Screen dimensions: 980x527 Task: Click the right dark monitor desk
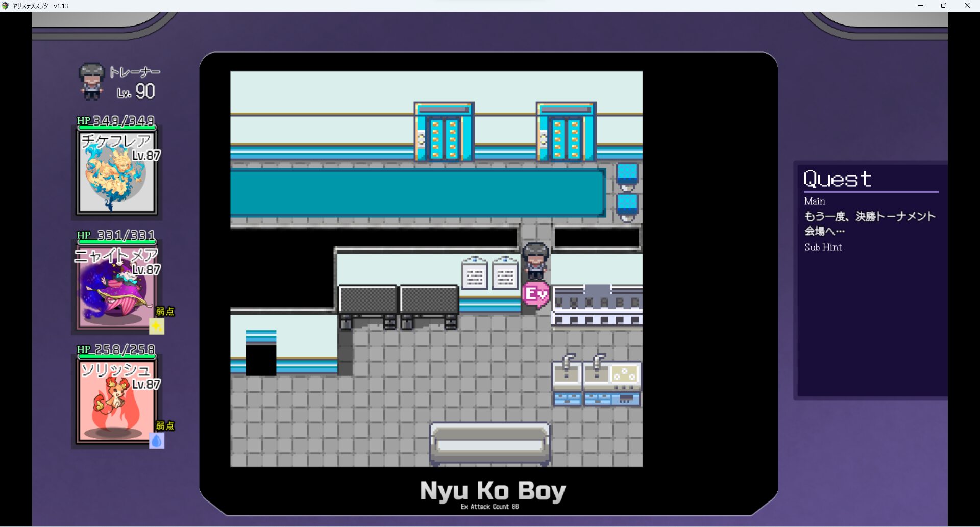point(429,307)
